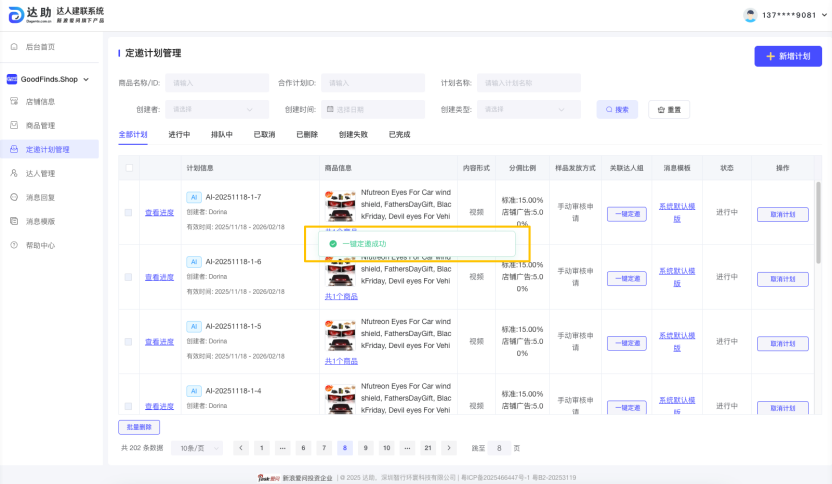Click the user avatar icon at top right
The image size is (832, 484).
pos(751,15)
